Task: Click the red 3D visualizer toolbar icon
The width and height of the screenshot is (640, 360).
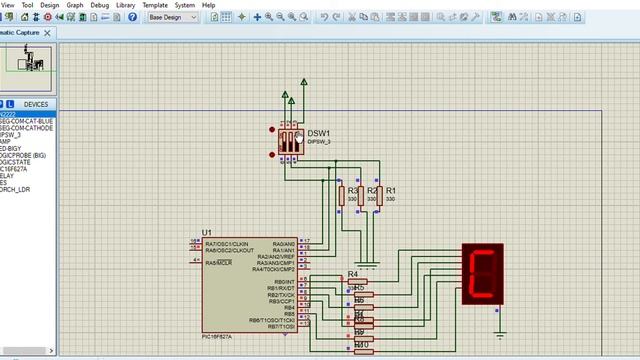Action: (x=48, y=17)
